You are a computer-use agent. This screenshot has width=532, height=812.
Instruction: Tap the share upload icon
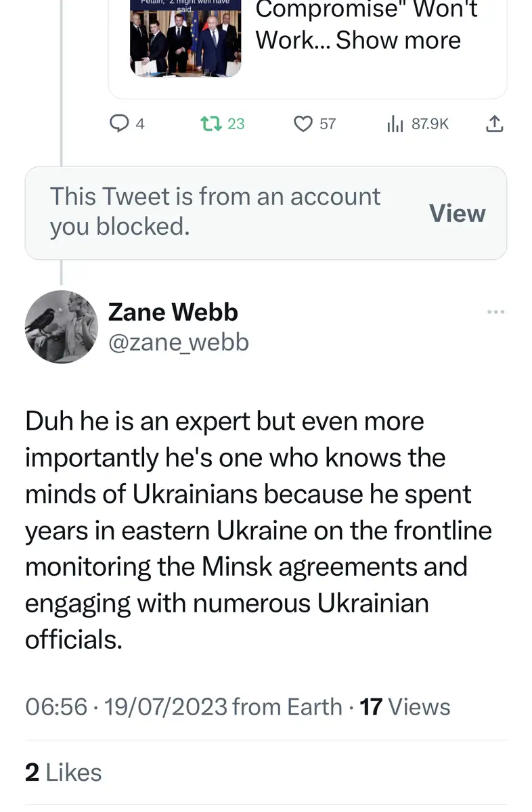(495, 124)
